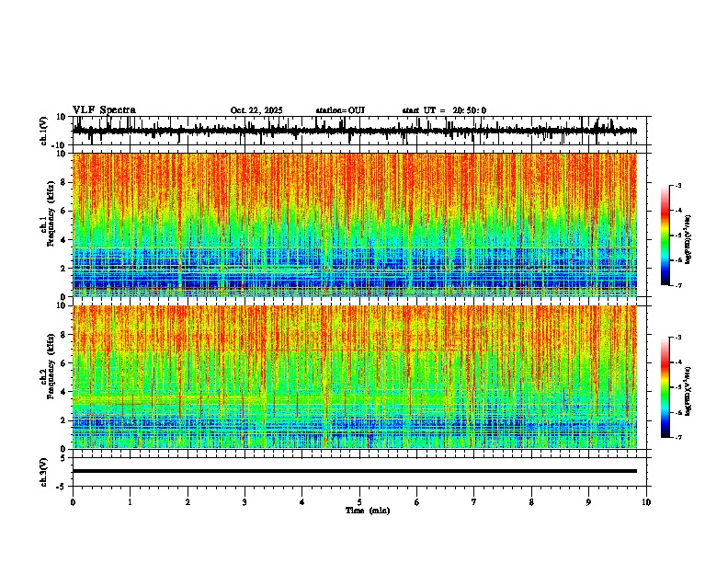Click the "-7" label below ch.2 color bar
728x563 pixels.
click(677, 437)
